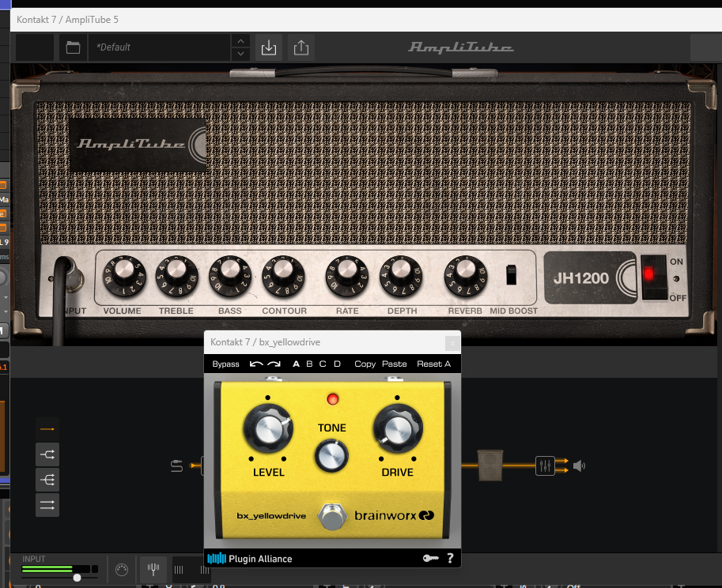Image resolution: width=722 pixels, height=588 pixels.
Task: Select the three-way split signal chain routing
Action: 47,480
